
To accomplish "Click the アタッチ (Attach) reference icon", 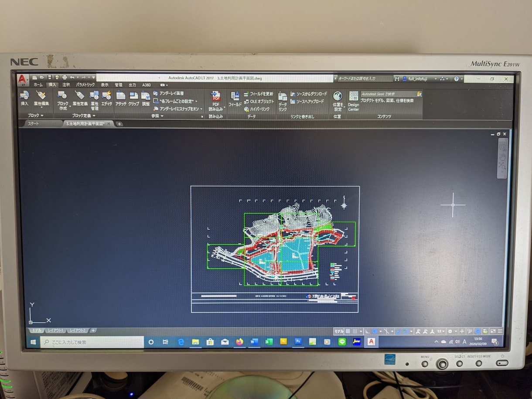I will point(121,98).
